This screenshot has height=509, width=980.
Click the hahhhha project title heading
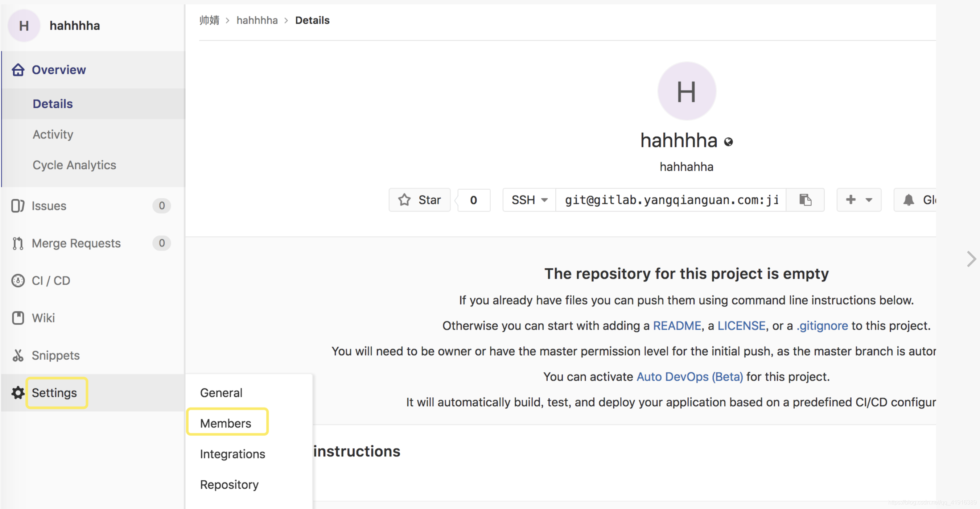point(679,141)
